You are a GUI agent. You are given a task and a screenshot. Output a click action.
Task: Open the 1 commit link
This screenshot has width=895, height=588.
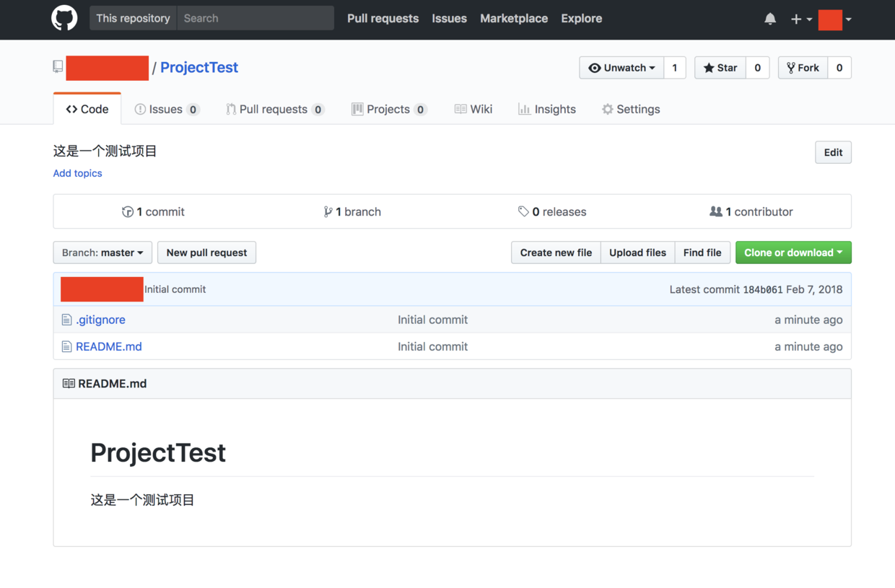click(x=154, y=211)
